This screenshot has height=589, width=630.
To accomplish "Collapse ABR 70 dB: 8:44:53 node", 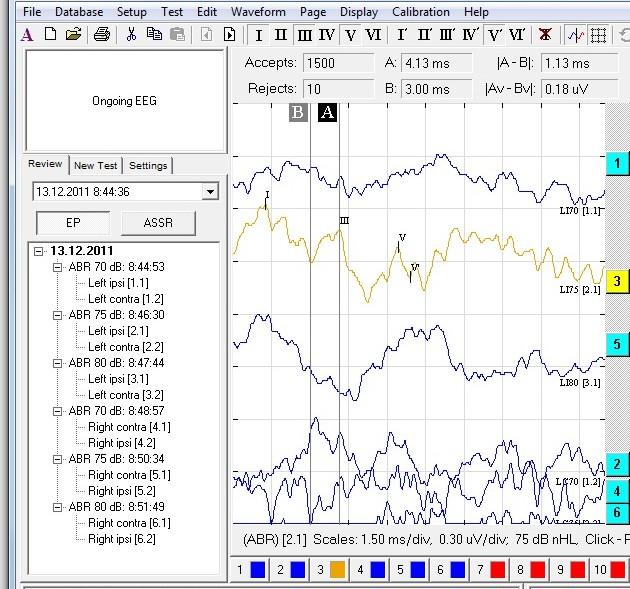I will coord(57,267).
